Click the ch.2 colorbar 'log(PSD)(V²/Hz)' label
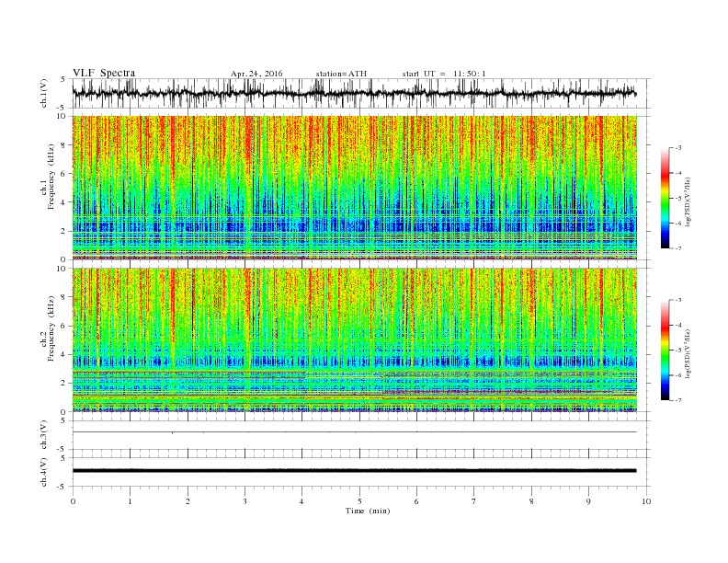728x563 pixels. click(688, 353)
